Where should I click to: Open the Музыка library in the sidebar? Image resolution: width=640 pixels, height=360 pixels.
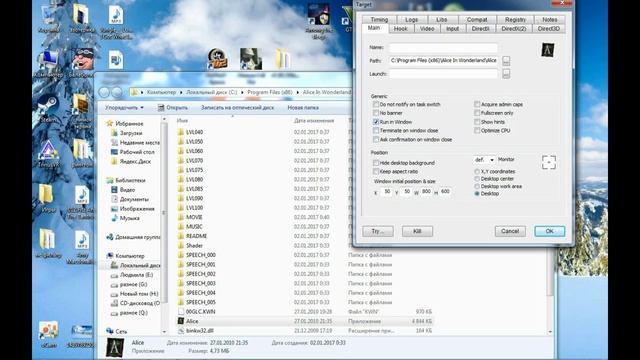[x=125, y=218]
